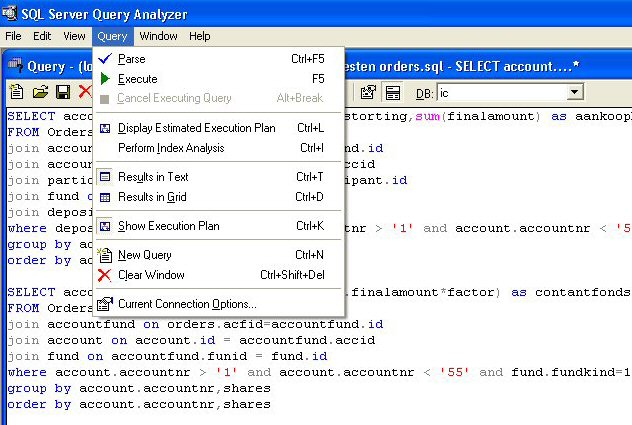Click the Current Connection Properties toolbar icon
The width and height of the screenshot is (632, 425).
tap(368, 92)
